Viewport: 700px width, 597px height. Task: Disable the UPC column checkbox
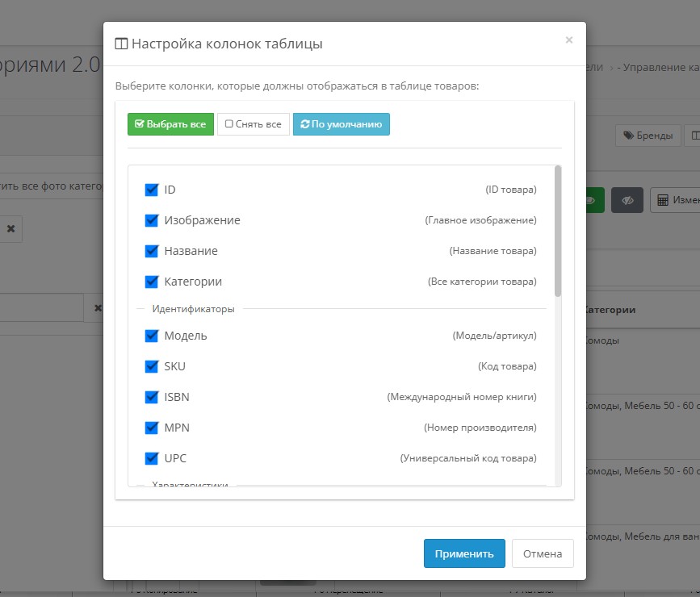(x=151, y=458)
